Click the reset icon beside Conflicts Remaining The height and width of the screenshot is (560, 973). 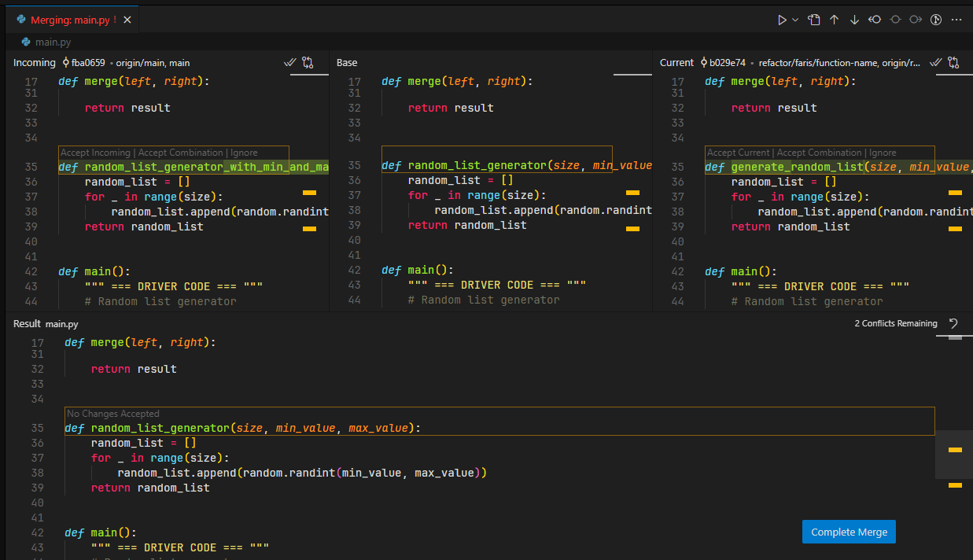[x=953, y=323]
